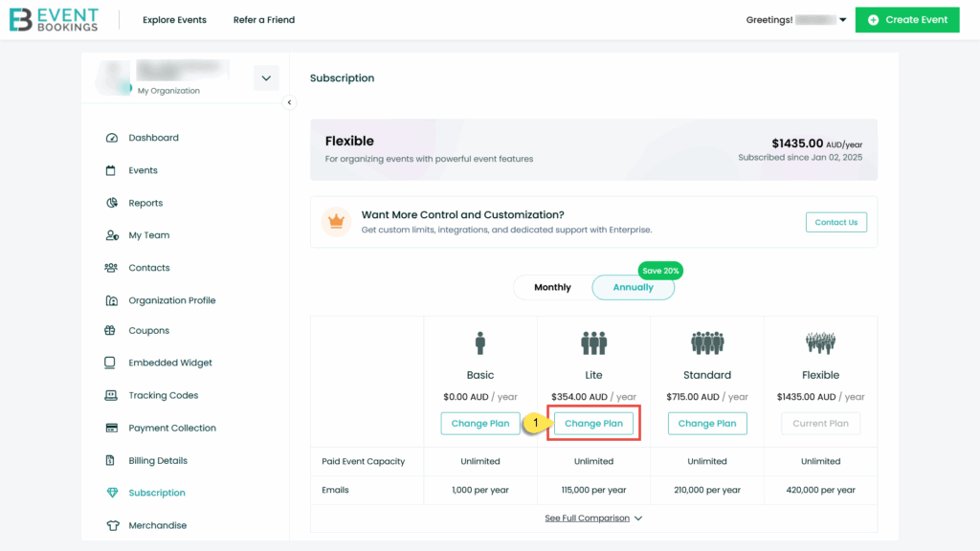
Task: Click the Paid Event Capacity row label
Action: pyautogui.click(x=363, y=462)
